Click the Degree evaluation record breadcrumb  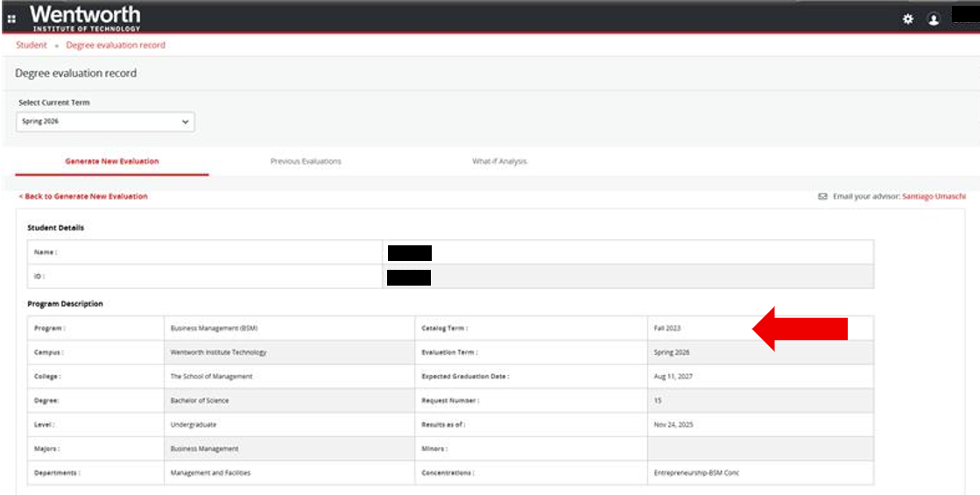116,45
